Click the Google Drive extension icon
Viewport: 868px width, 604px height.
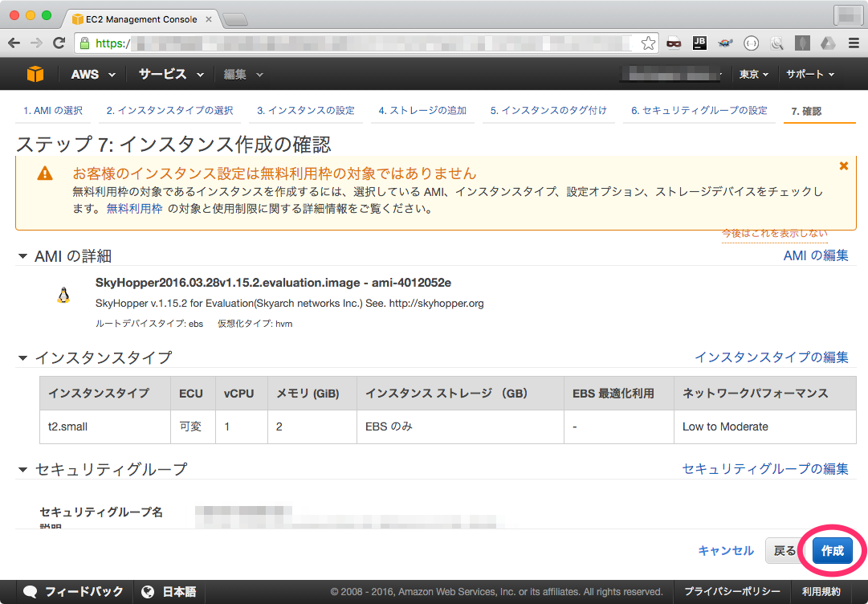828,43
